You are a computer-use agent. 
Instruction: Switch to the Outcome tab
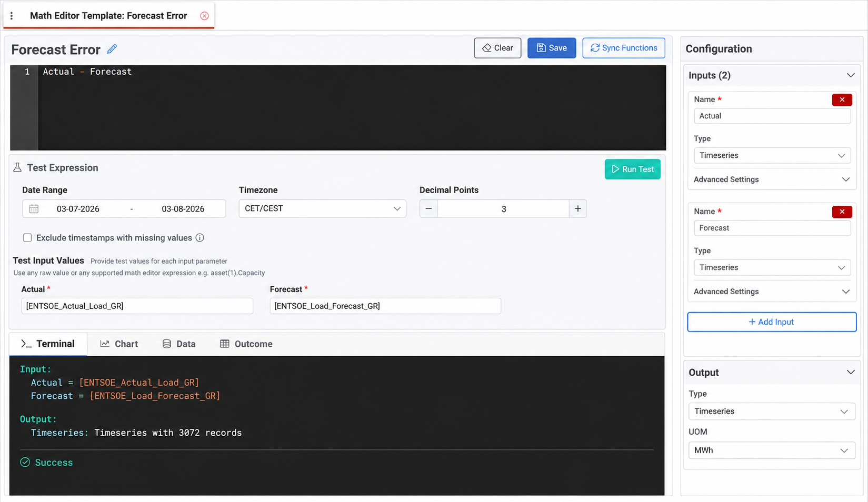[x=246, y=344]
